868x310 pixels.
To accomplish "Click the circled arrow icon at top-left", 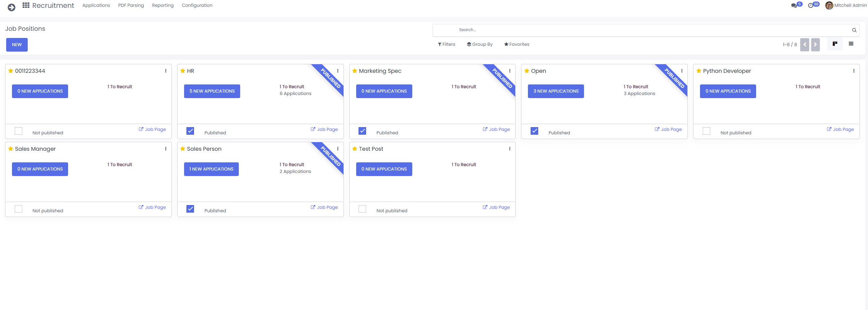I will point(12,7).
